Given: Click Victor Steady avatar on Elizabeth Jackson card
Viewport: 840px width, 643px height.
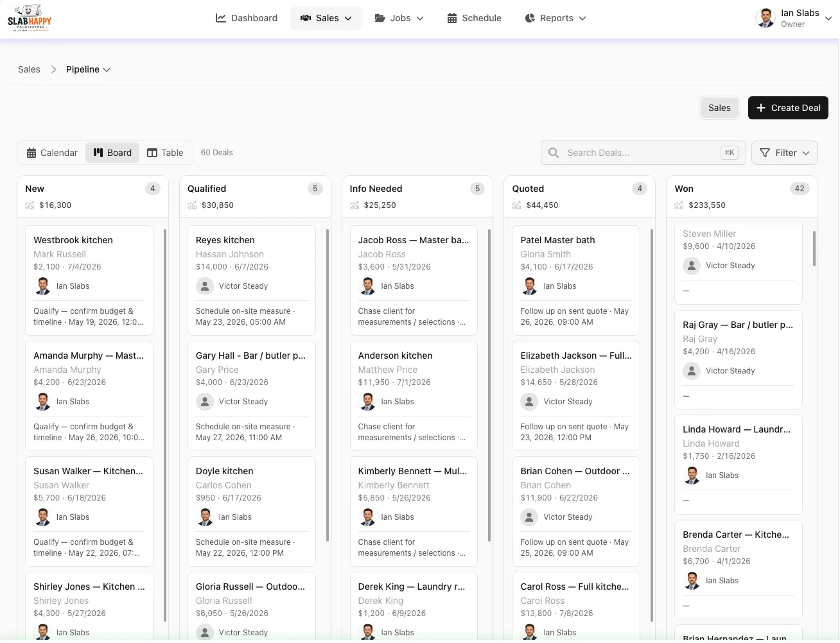Looking at the screenshot, I should (529, 402).
